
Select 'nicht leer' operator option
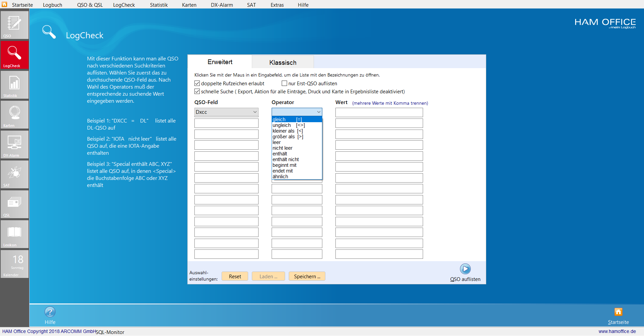tap(297, 148)
